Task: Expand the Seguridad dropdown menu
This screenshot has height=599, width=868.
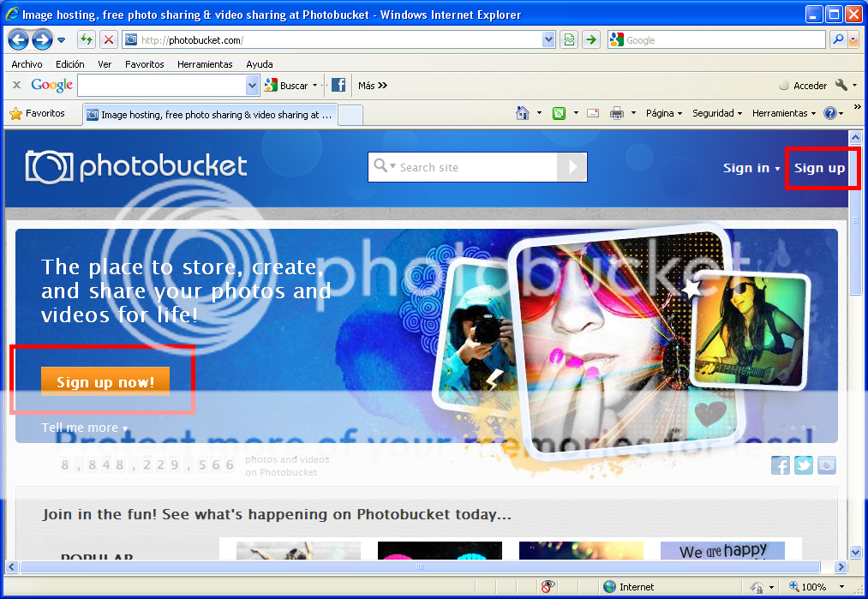Action: pos(718,113)
